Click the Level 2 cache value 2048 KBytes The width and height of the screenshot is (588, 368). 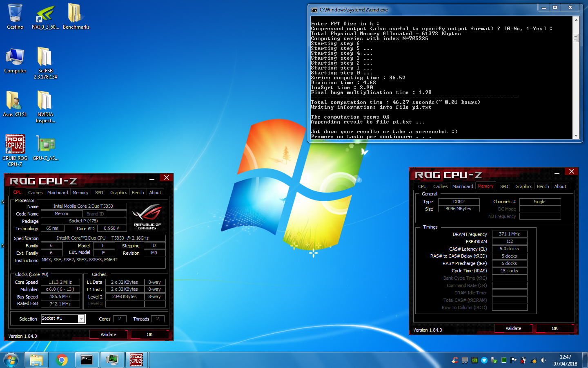125,296
